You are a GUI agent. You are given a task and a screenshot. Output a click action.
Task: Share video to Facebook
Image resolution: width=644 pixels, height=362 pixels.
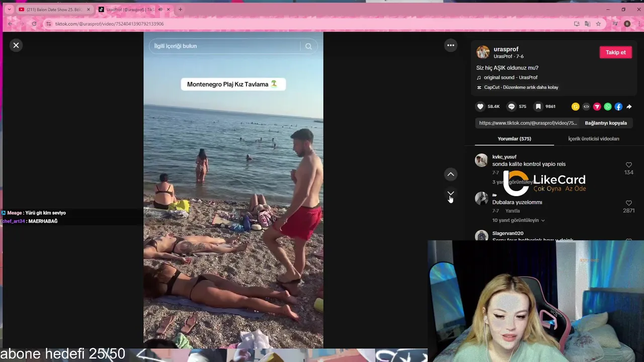pos(618,107)
